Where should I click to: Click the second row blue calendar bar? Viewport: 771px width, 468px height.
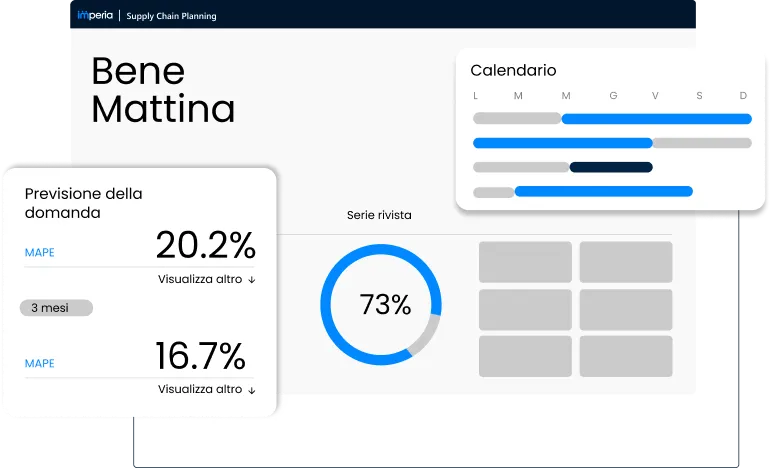click(x=563, y=143)
